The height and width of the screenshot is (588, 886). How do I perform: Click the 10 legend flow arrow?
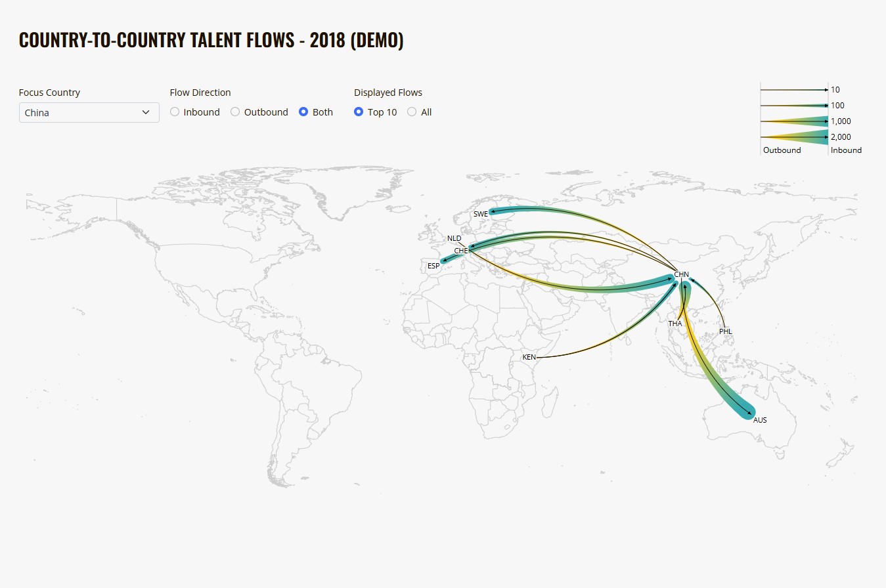(x=794, y=90)
